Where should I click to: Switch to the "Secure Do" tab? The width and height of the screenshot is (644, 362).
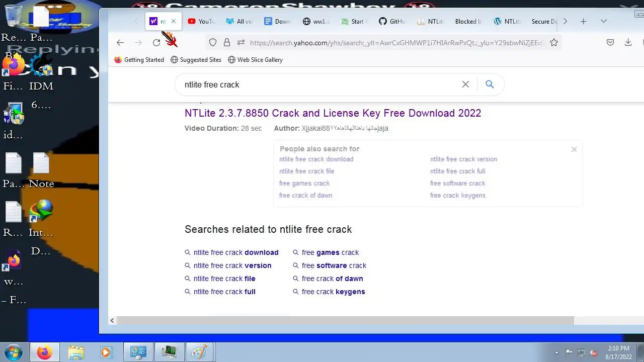point(544,21)
